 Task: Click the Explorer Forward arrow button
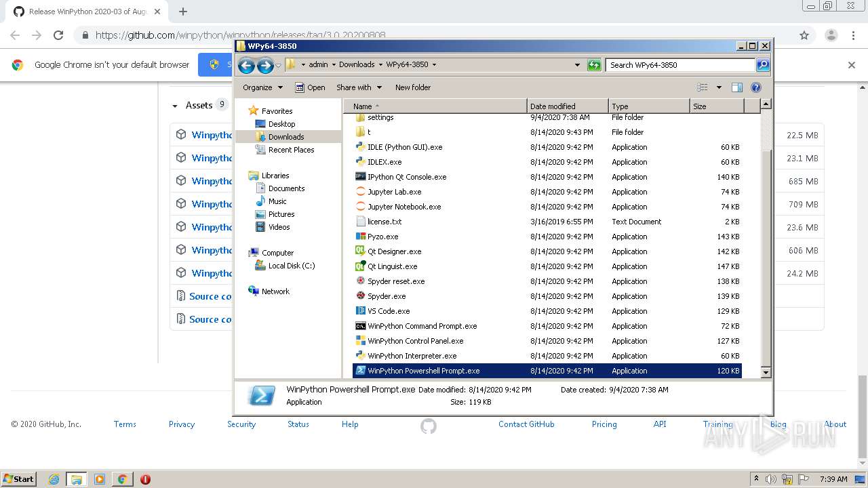(x=265, y=65)
